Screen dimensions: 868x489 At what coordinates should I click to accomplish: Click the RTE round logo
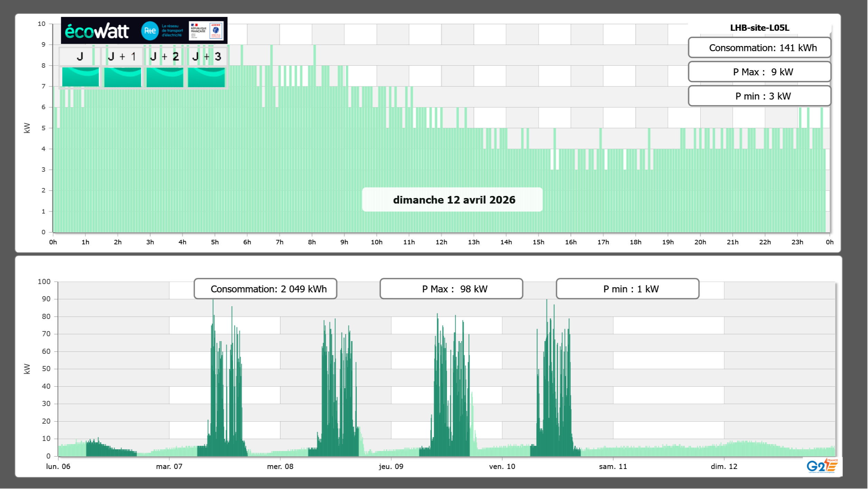[x=150, y=31]
